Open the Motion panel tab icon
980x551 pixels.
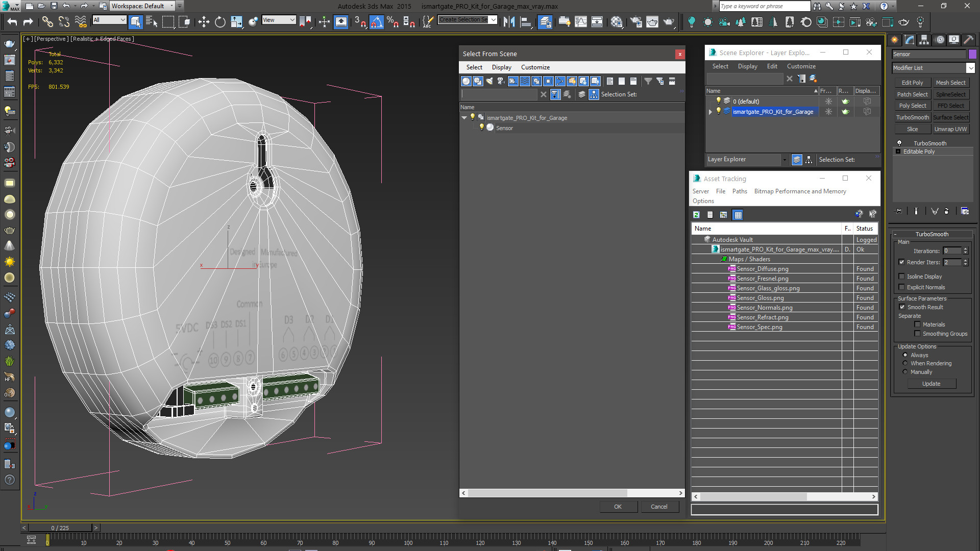[940, 40]
